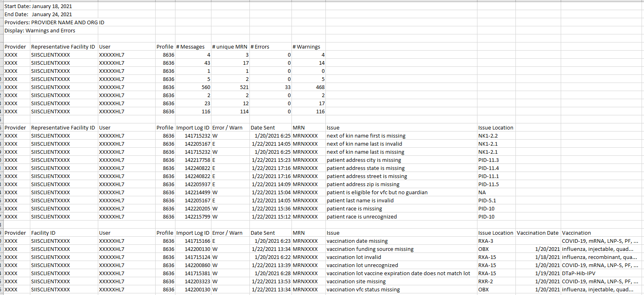The height and width of the screenshot is (295, 644).
Task: Click the '# Warnings' header cell
Action: pyautogui.click(x=308, y=47)
